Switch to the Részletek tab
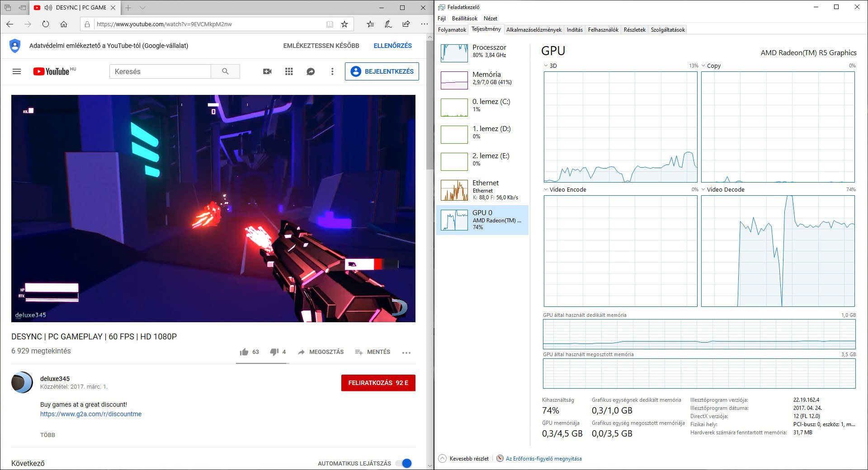 635,30
